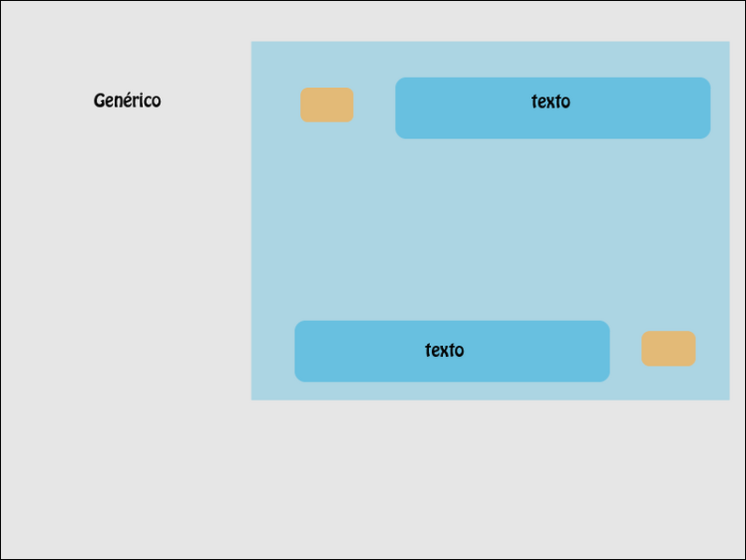Viewport: 746px width, 560px height.
Task: Pick the orange swatch left of upper bubble
Action: point(326,105)
